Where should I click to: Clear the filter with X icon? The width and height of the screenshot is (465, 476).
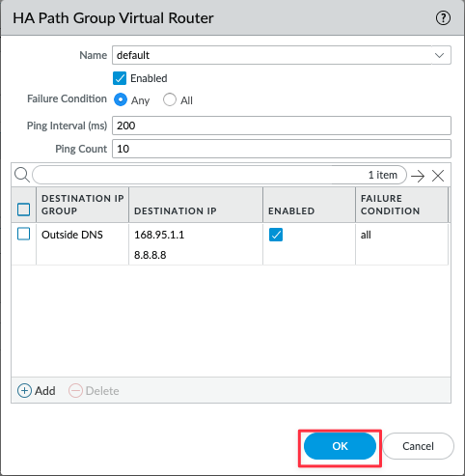(x=438, y=176)
